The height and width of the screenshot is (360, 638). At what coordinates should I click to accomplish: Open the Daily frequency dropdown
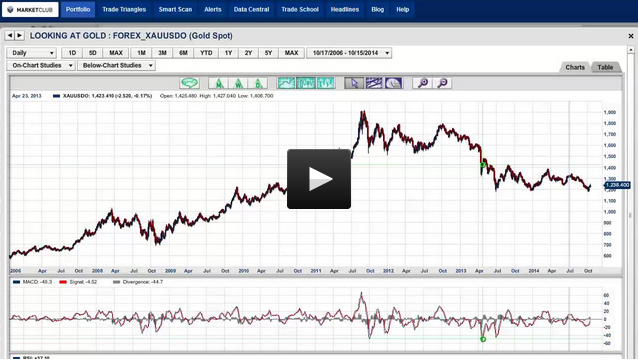click(x=31, y=53)
